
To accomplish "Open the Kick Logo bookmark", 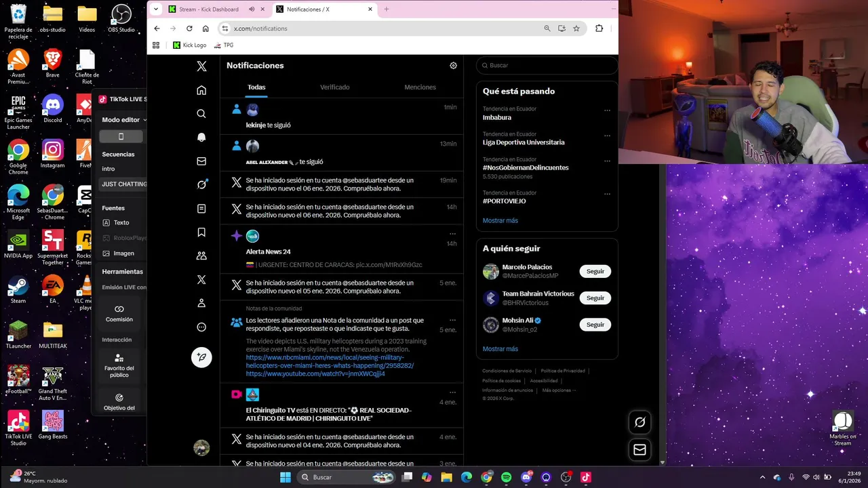I will (x=189, y=45).
